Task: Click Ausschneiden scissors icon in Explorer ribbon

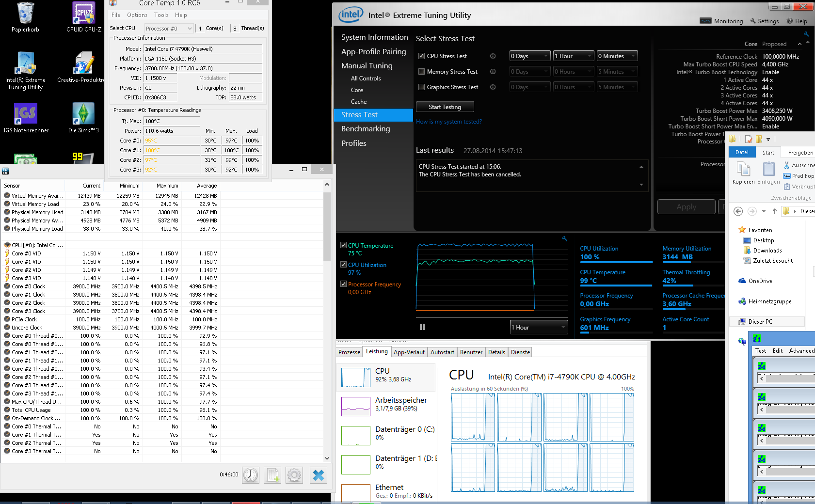Action: [787, 165]
